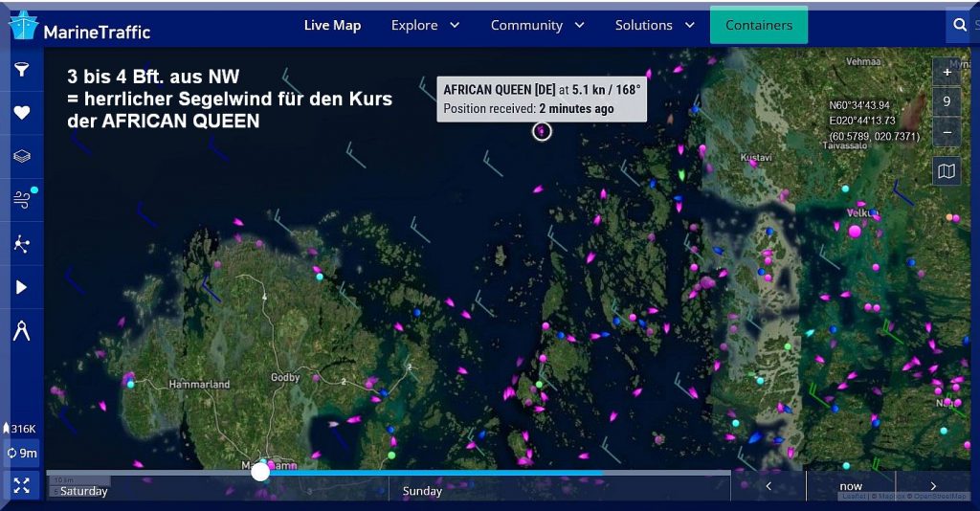The width and height of the screenshot is (980, 511).
Task: Click the Containers button
Action: (759, 26)
